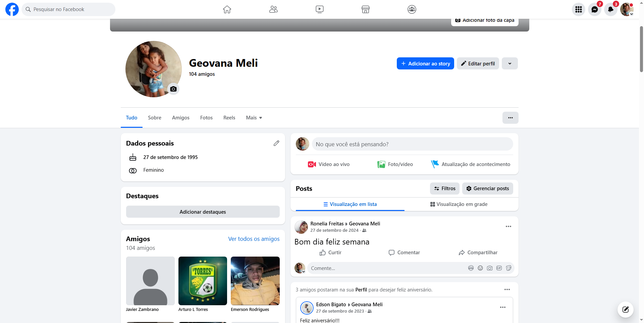Click Adicionar ao story button

pyautogui.click(x=425, y=63)
